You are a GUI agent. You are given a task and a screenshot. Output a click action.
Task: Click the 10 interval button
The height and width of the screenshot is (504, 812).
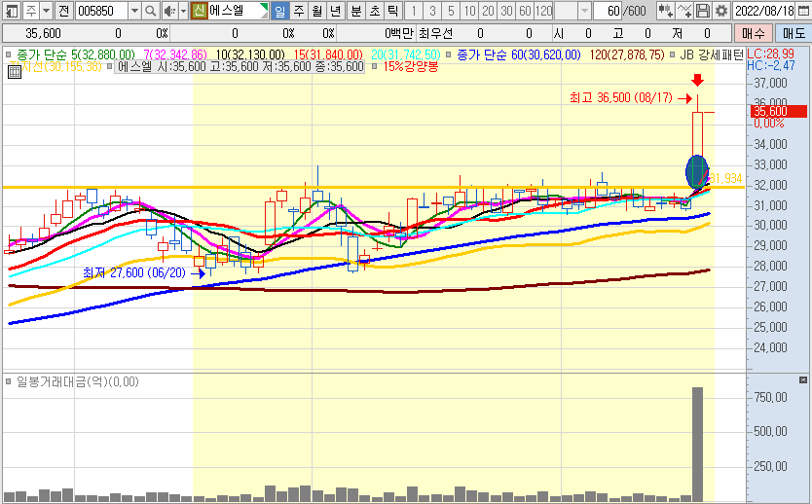(469, 11)
